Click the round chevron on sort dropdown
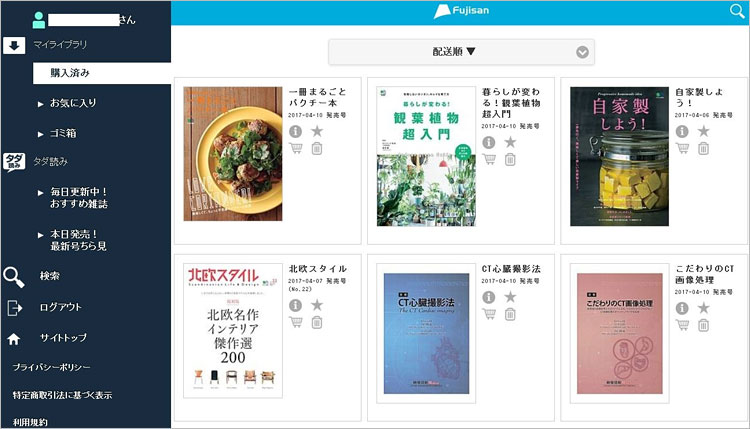 pyautogui.click(x=582, y=52)
